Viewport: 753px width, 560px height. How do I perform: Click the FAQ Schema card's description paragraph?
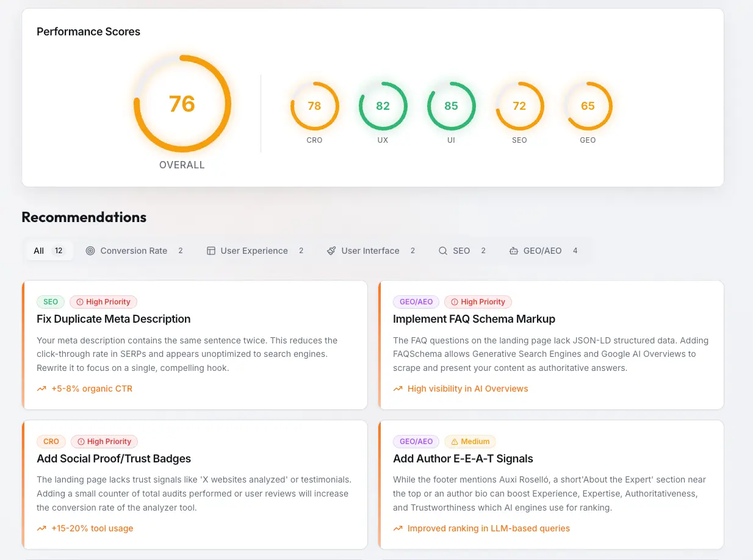(x=551, y=354)
